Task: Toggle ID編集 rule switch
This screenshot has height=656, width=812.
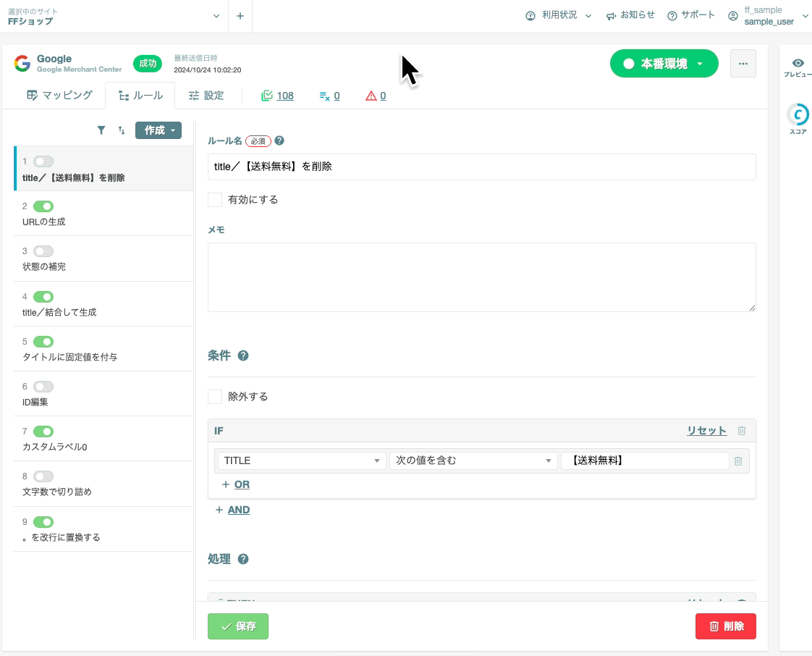Action: pyautogui.click(x=43, y=387)
